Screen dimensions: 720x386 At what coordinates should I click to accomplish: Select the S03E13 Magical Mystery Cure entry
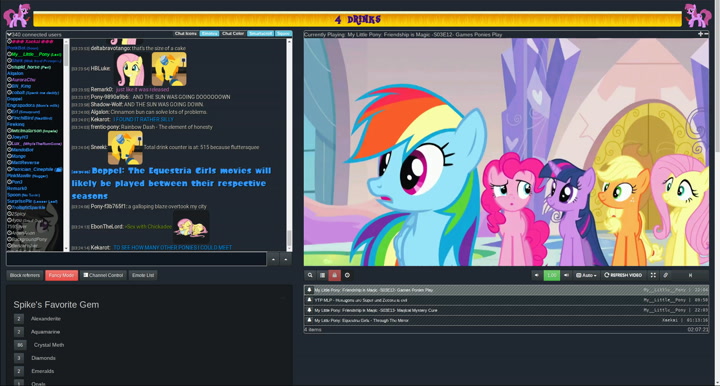(x=506, y=310)
